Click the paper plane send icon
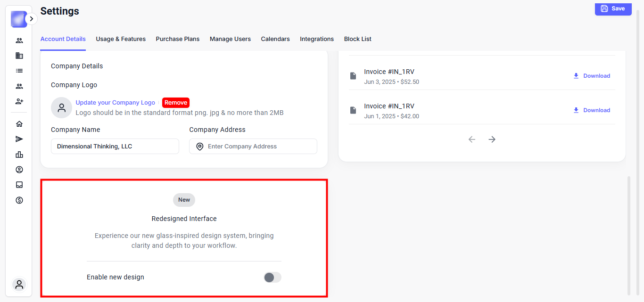This screenshot has height=302, width=644. tap(19, 139)
